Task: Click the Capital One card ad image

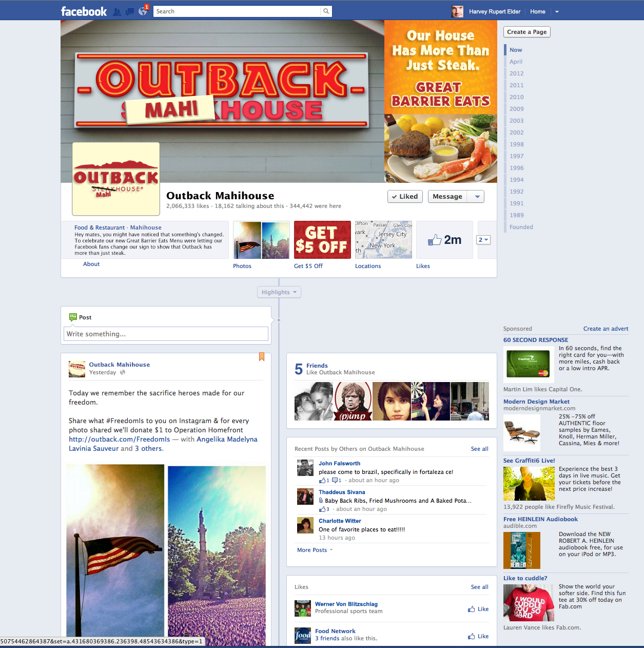Action: [528, 364]
